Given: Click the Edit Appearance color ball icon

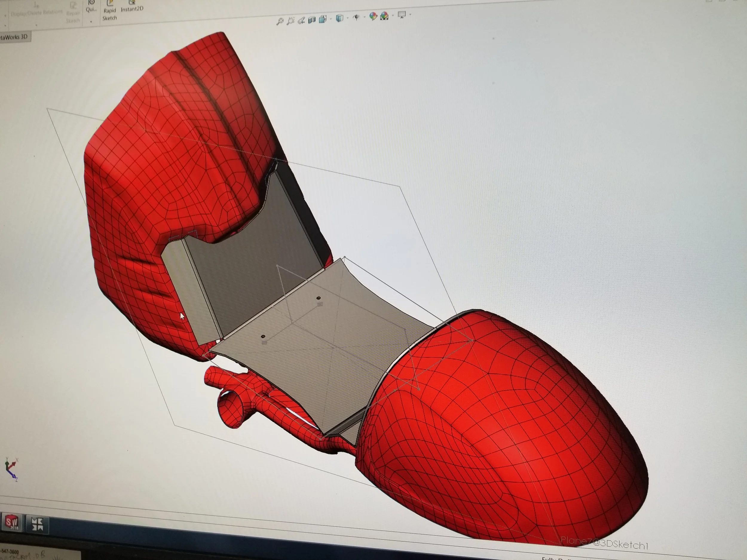Looking at the screenshot, I should (373, 16).
